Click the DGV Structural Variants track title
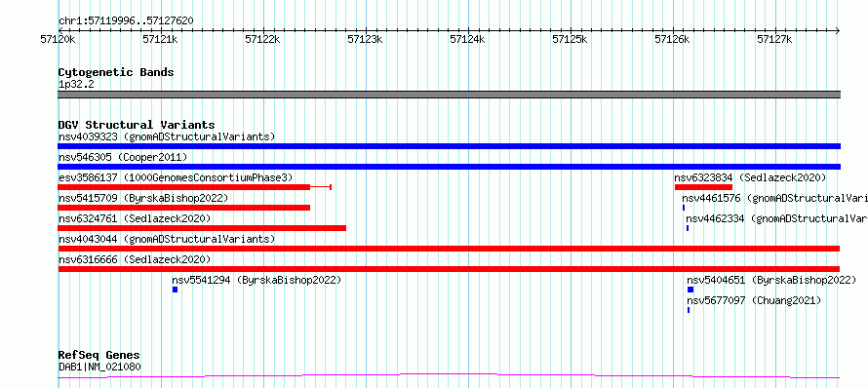The width and height of the screenshot is (868, 388). pyautogui.click(x=137, y=125)
